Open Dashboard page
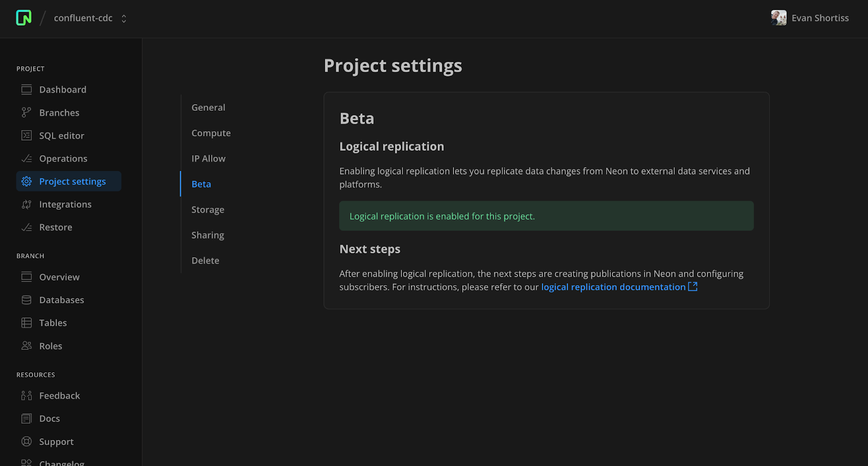 (x=62, y=90)
